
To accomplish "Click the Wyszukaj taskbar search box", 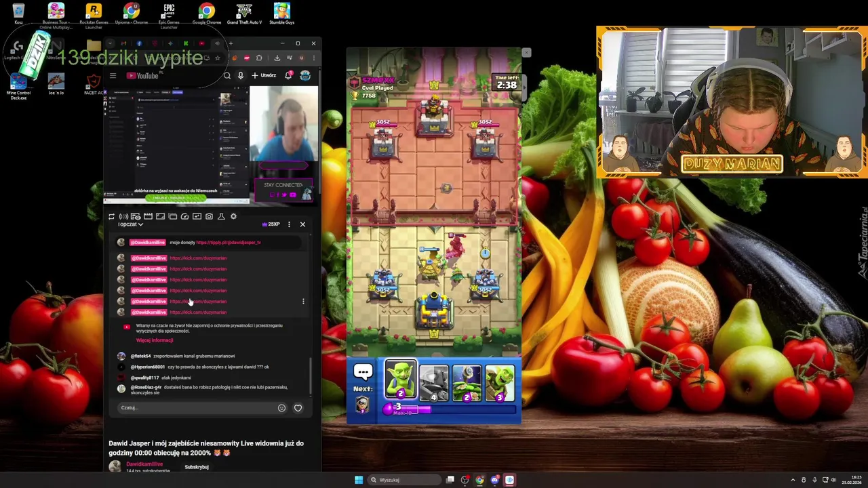I will click(x=404, y=480).
